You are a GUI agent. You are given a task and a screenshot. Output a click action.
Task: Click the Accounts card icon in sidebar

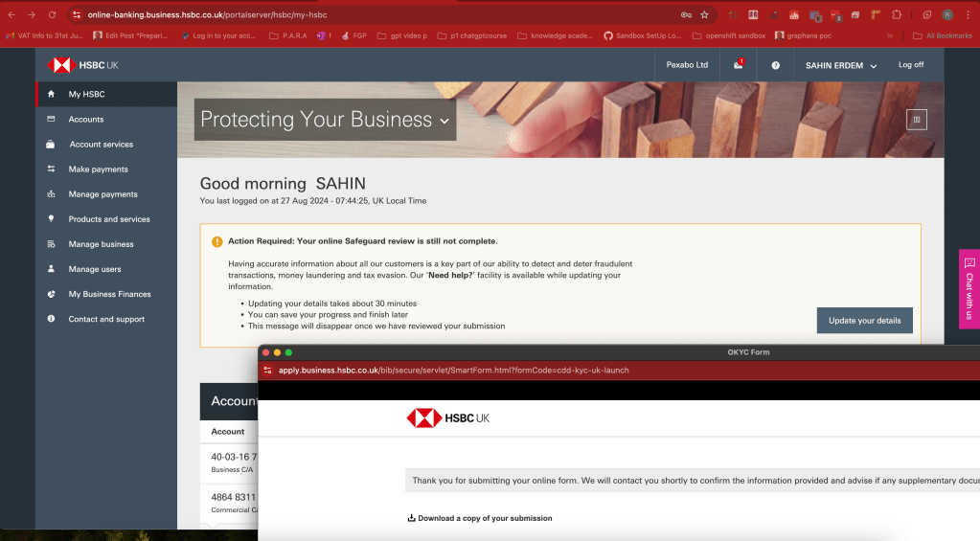pos(51,119)
